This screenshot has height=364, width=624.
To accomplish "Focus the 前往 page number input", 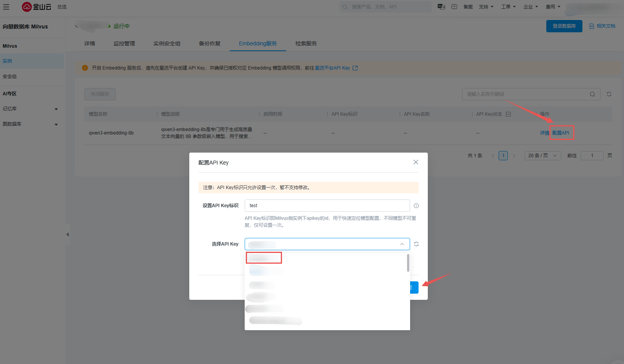I will (592, 156).
